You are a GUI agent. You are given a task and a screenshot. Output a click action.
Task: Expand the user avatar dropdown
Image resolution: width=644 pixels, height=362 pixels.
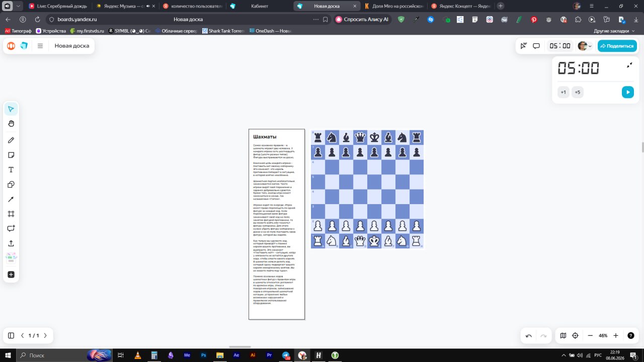click(585, 46)
